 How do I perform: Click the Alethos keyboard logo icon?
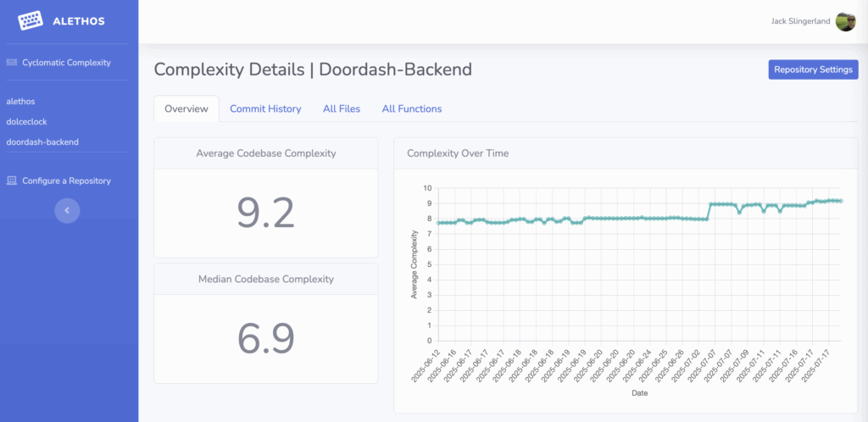[30, 21]
